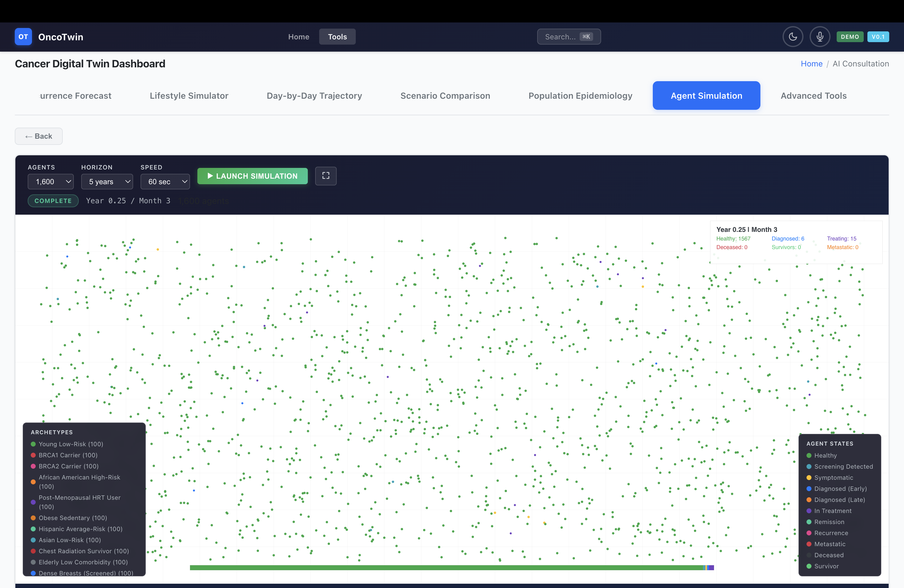Click the In Treatment state legend item

(x=833, y=511)
